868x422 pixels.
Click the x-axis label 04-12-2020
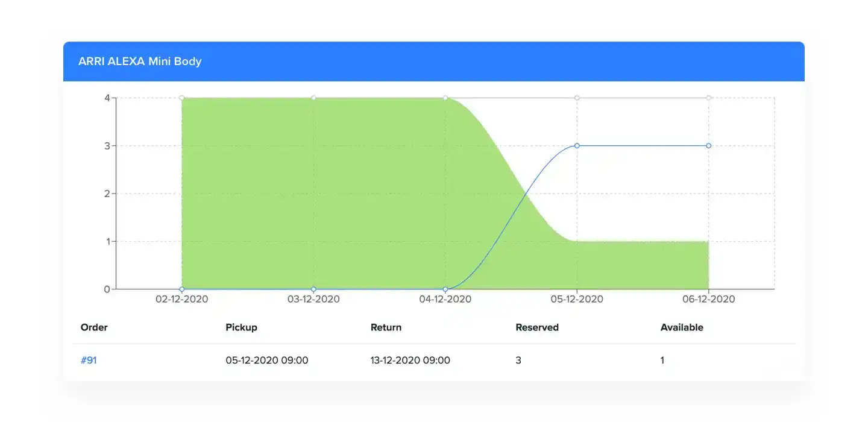(x=445, y=299)
